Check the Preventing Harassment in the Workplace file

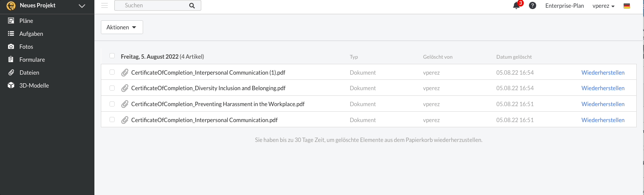tap(112, 104)
